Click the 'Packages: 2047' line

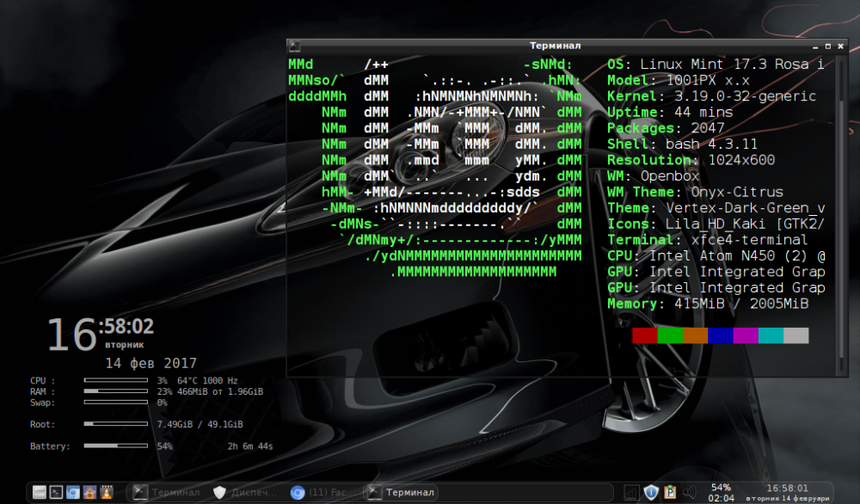[666, 128]
